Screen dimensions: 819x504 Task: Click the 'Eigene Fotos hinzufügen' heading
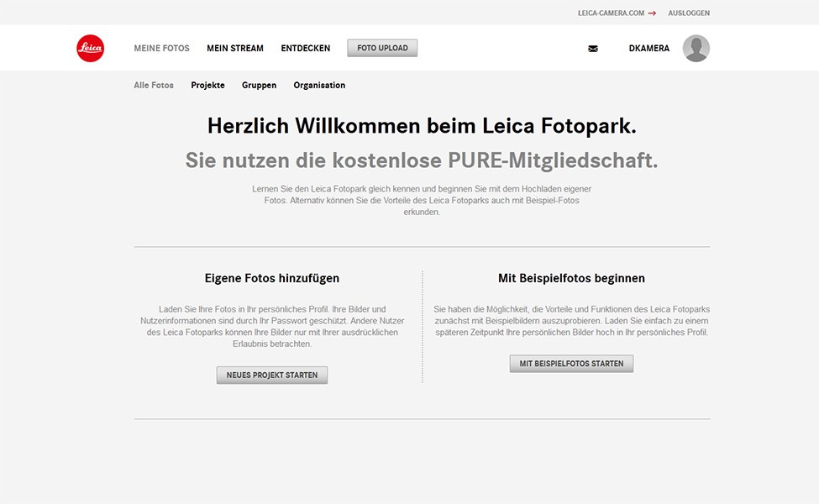(x=272, y=278)
